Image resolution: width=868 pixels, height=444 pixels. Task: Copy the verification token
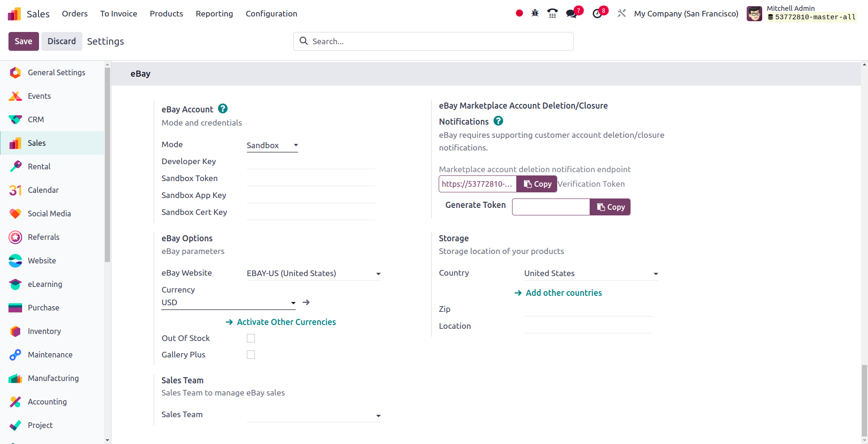point(610,207)
